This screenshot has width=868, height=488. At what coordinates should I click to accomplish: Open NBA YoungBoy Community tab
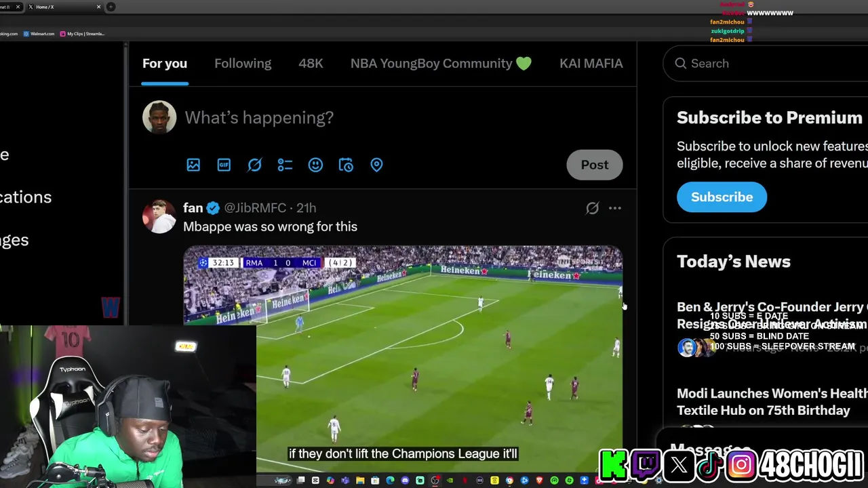(441, 63)
